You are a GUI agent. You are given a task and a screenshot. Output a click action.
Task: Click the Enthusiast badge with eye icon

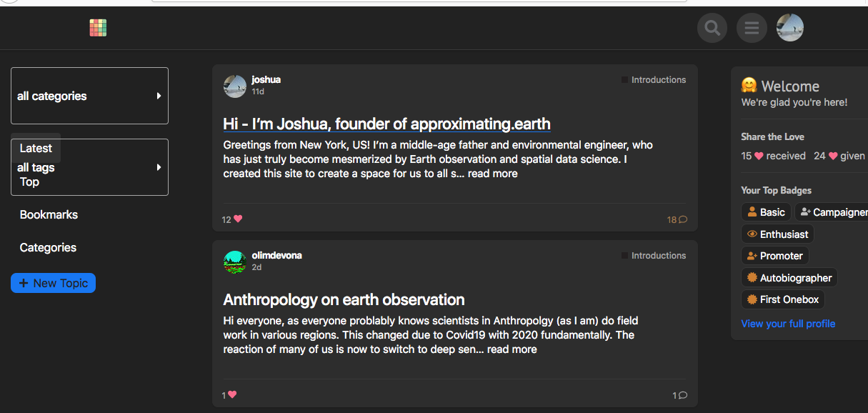pyautogui.click(x=777, y=234)
